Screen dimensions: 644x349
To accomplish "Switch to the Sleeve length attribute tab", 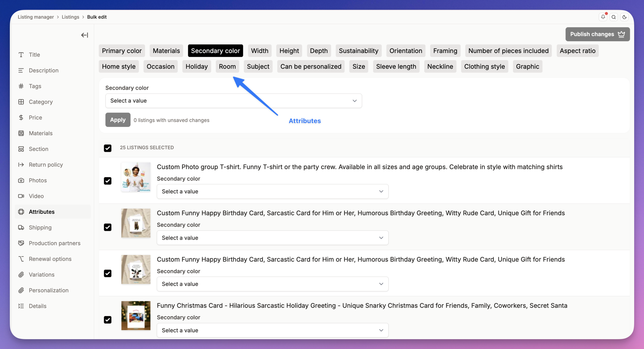I will click(396, 67).
